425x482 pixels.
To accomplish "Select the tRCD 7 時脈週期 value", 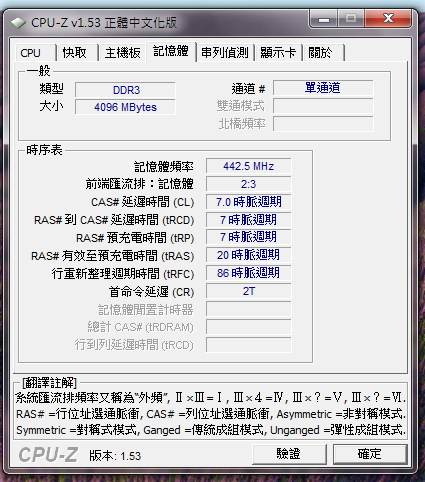I will [x=249, y=220].
